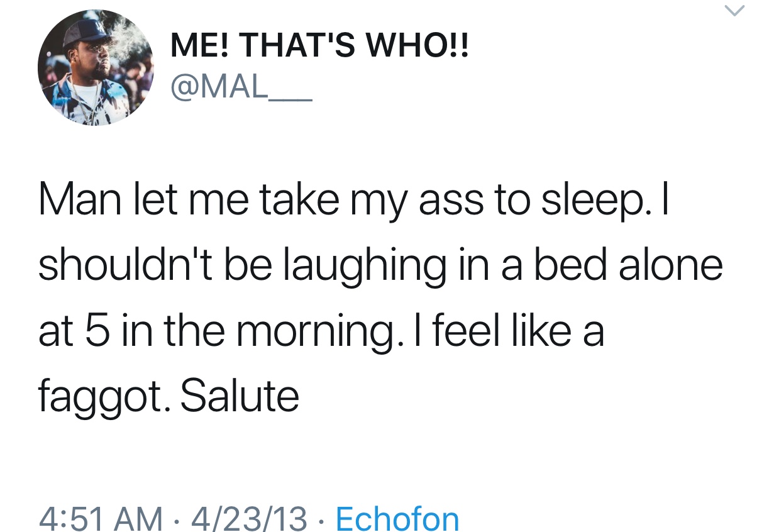Image resolution: width=774 pixels, height=532 pixels.
Task: Click the @MAL___ handle
Action: (240, 89)
